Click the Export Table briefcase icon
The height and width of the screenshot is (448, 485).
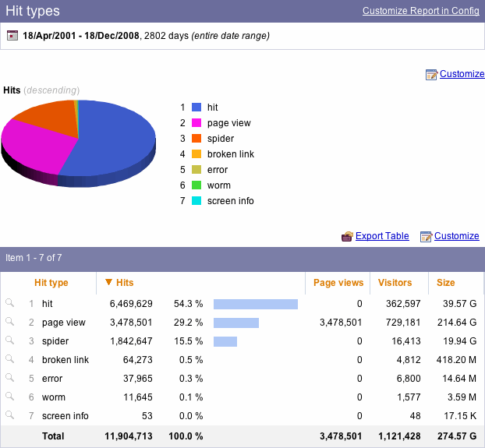coord(347,236)
